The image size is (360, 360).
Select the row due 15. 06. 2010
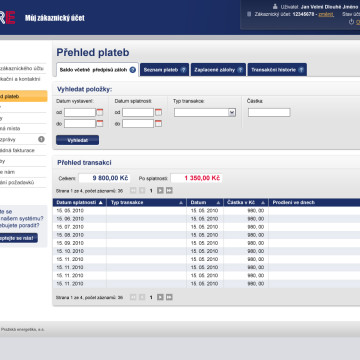click(x=206, y=219)
